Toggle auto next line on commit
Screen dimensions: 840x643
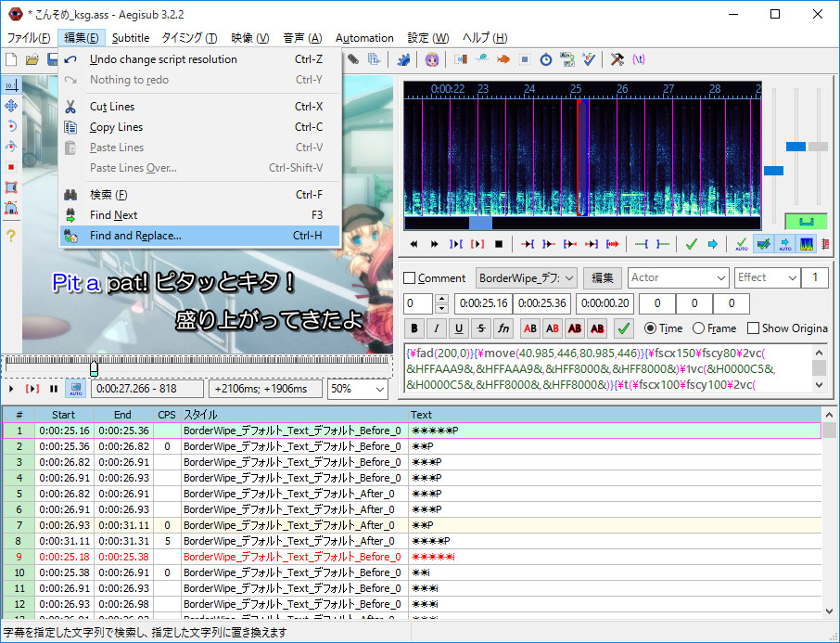click(x=763, y=244)
